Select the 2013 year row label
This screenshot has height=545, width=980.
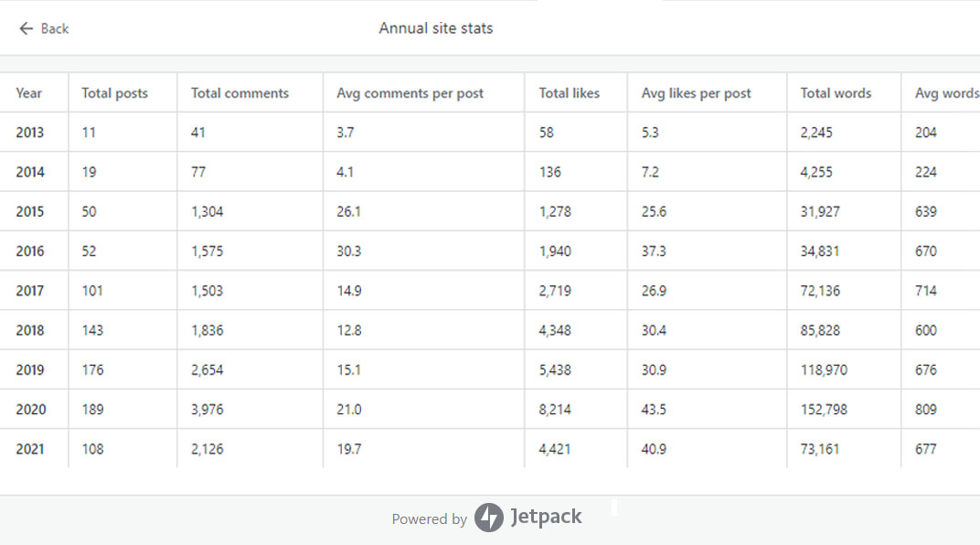point(29,133)
